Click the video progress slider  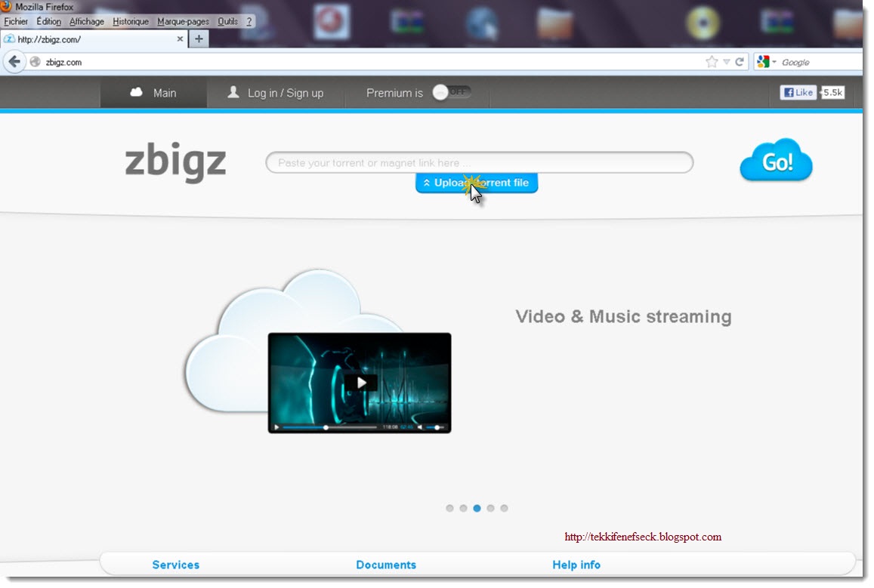click(x=329, y=428)
